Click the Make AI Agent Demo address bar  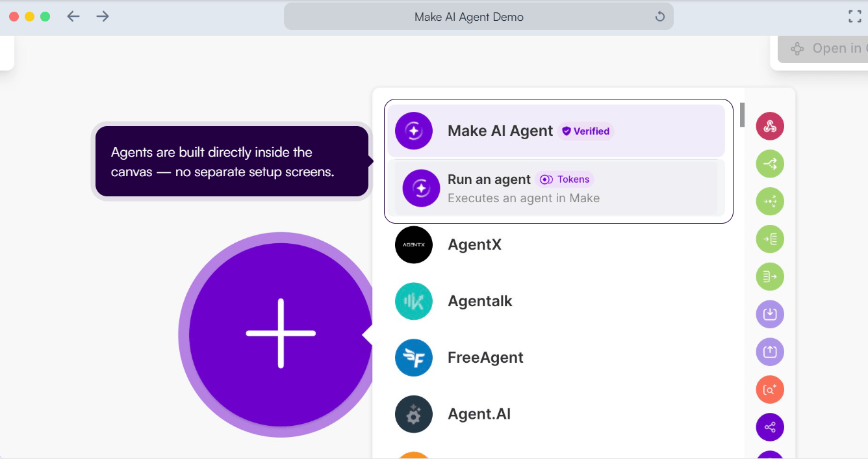pos(478,17)
